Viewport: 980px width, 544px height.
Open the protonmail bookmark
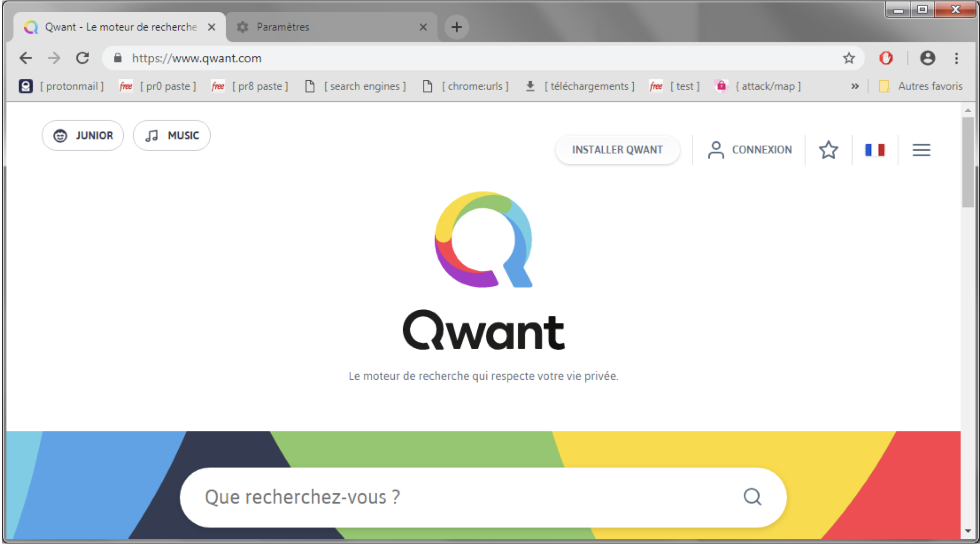tap(61, 86)
